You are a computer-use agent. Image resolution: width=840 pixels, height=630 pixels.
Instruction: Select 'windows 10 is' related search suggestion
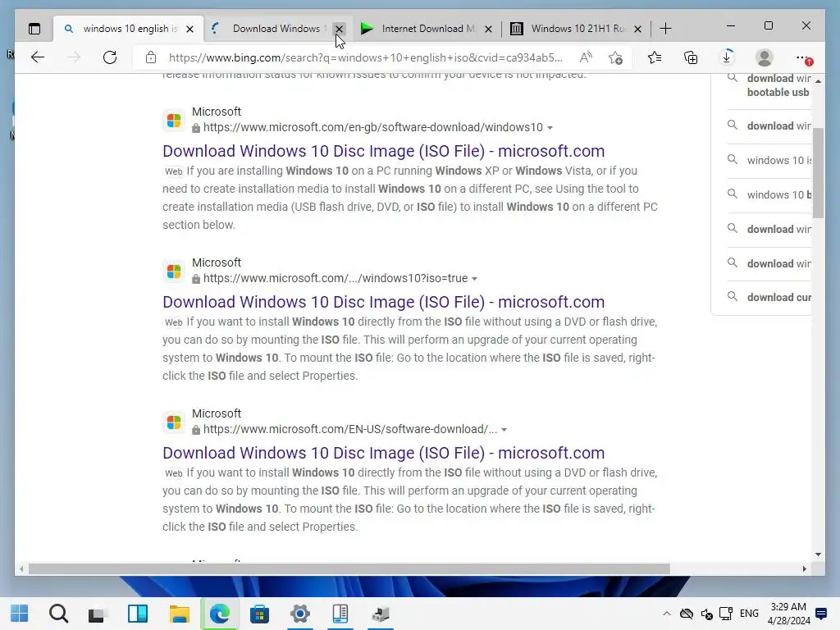click(768, 160)
